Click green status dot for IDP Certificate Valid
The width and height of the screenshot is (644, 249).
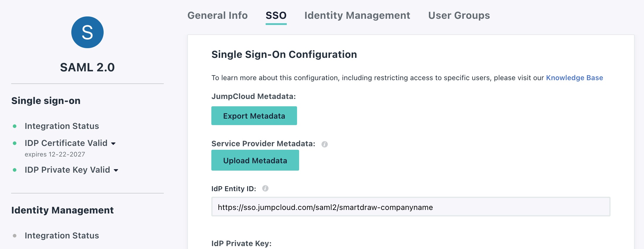[x=15, y=143]
